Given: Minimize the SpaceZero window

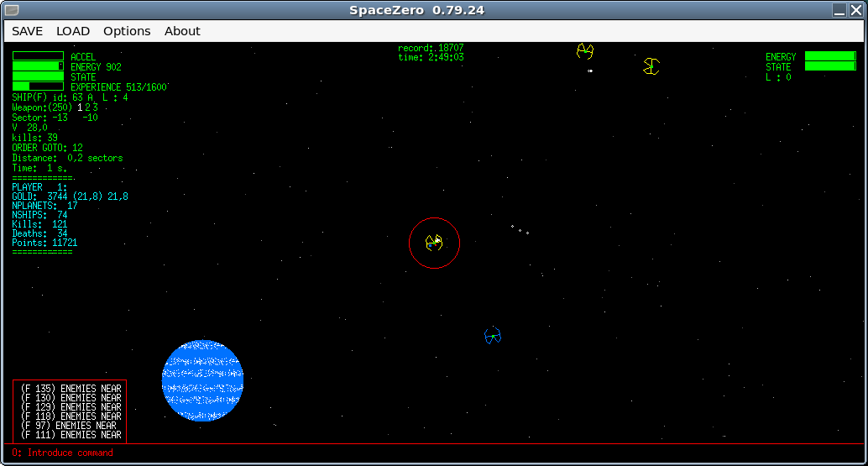Looking at the screenshot, I should tap(839, 10).
